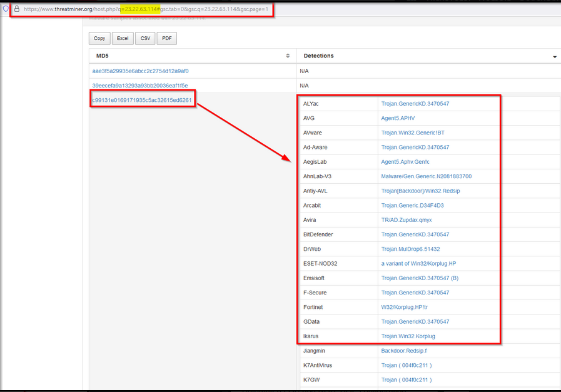Screen dimensions: 561x392
Task: Select the F-Secure vendor name cell
Action: (x=339, y=293)
